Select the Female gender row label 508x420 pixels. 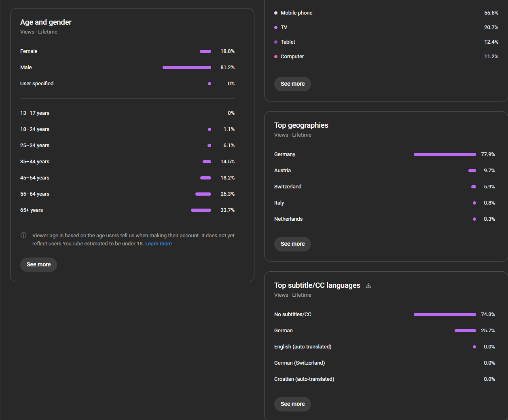pyautogui.click(x=29, y=51)
